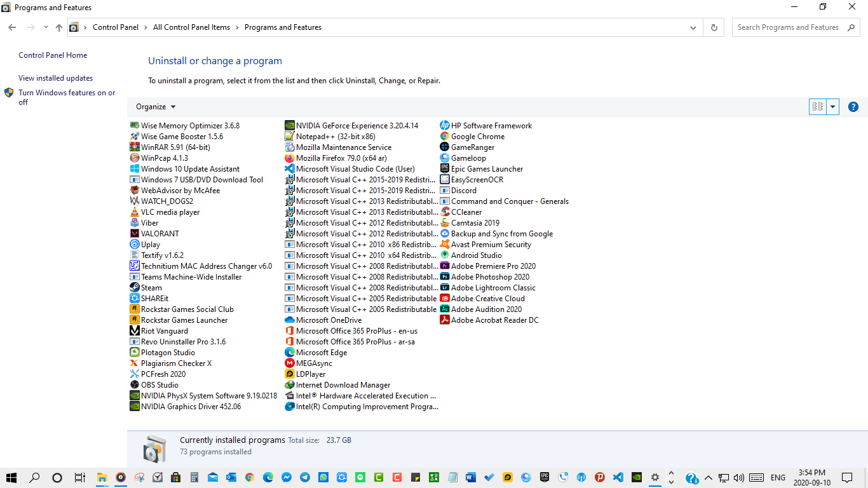Click the Adobe Photoshop 2020 icon
The height and width of the screenshot is (488, 868).
coord(445,277)
